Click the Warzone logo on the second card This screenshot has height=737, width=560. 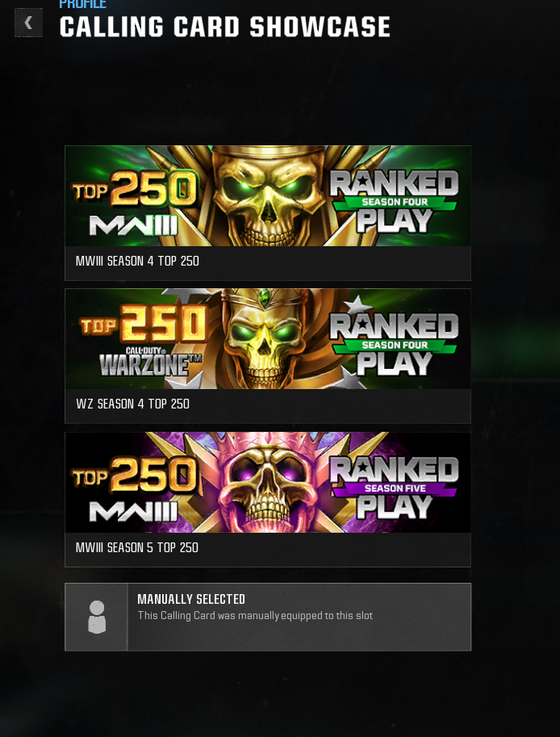[150, 362]
